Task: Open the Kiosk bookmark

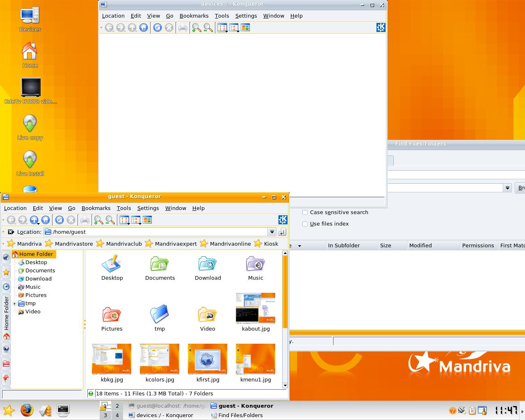Action: point(266,244)
